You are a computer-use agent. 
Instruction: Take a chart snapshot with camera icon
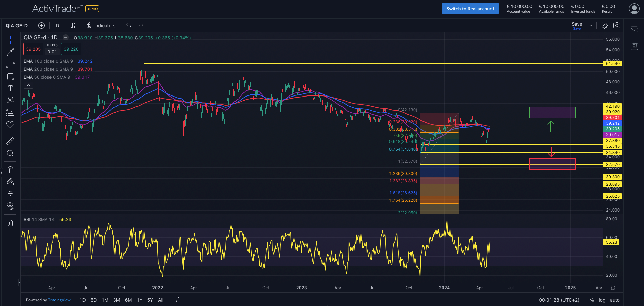tap(617, 25)
